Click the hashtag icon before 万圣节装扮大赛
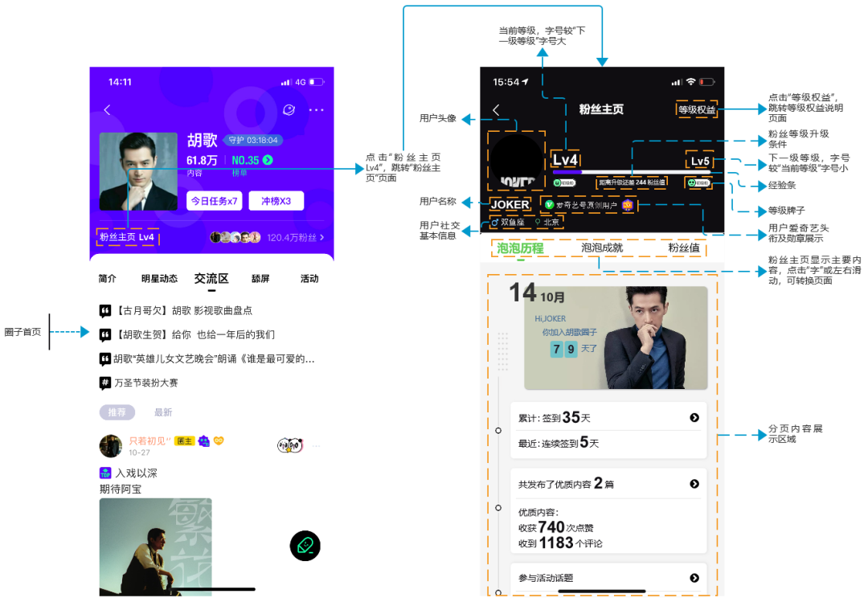 (x=104, y=383)
